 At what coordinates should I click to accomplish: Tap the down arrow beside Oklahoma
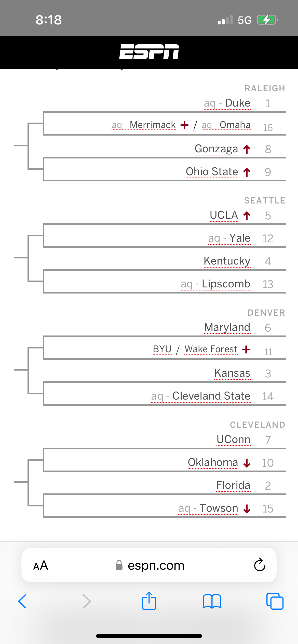click(247, 463)
